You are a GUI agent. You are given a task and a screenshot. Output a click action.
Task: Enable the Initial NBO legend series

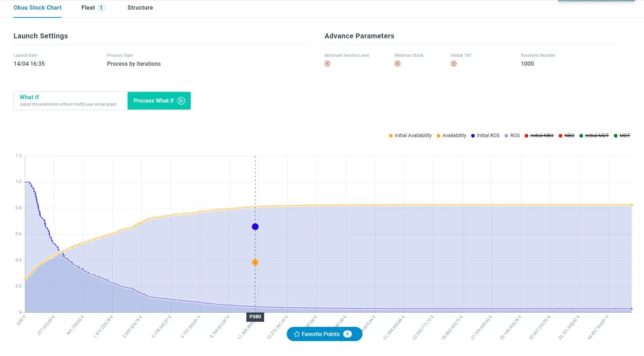coord(539,135)
